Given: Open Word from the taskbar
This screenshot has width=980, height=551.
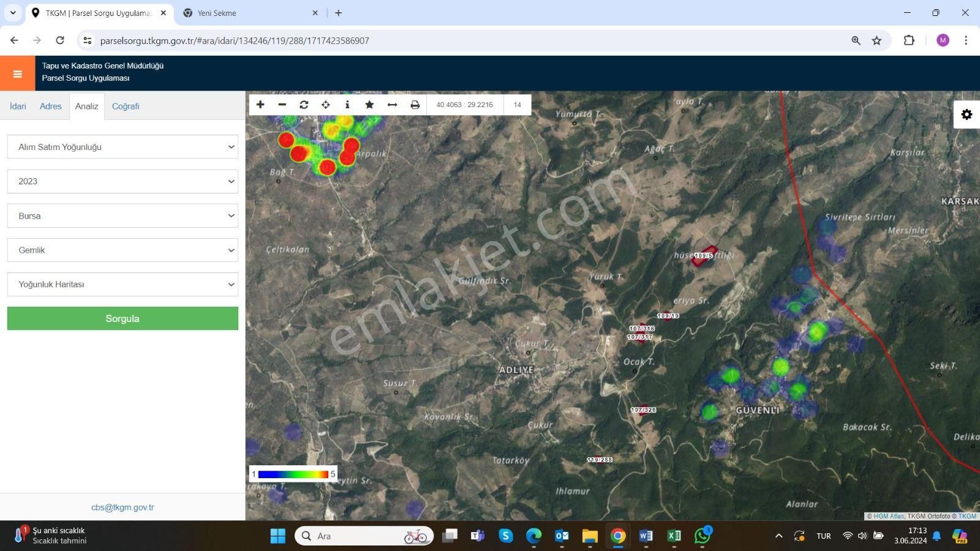Looking at the screenshot, I should (646, 536).
